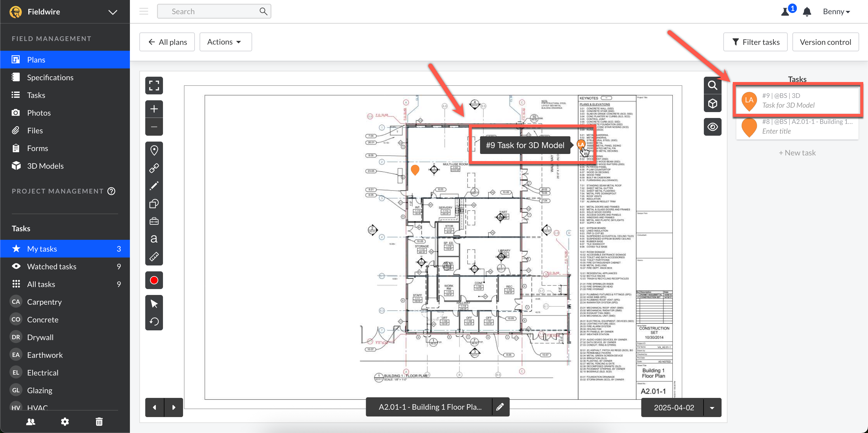Open the 3D model cube icon
The height and width of the screenshot is (433, 868).
click(x=712, y=103)
